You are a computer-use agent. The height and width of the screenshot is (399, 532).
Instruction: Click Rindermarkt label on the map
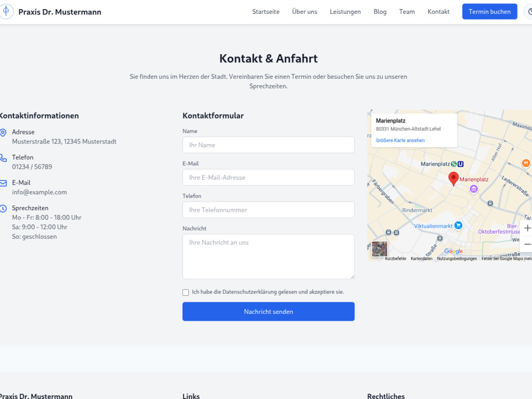[x=417, y=210]
